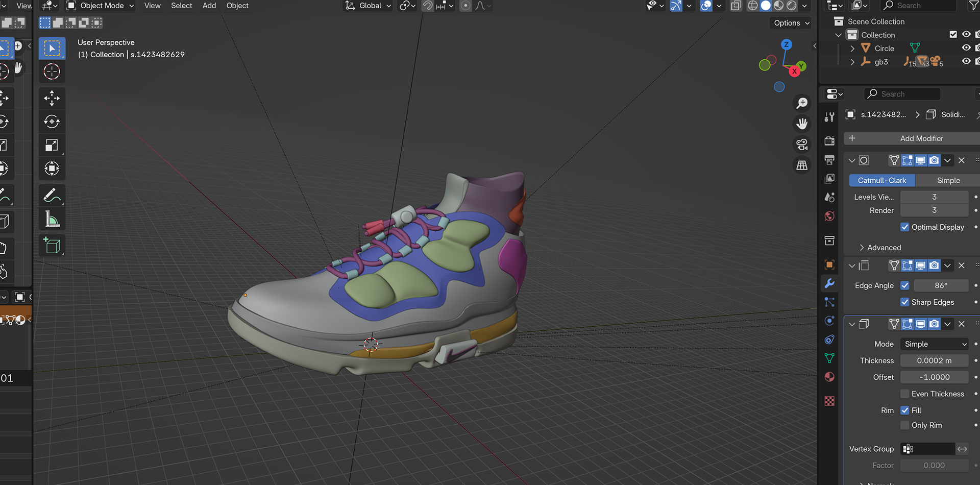Open the Particles properties tab

(829, 302)
